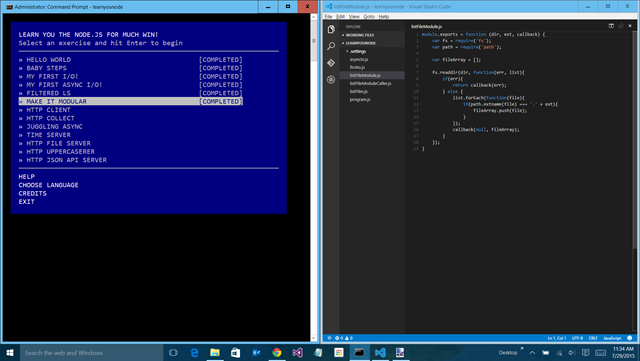Open the clock showing 11:34 AM

pos(623,352)
